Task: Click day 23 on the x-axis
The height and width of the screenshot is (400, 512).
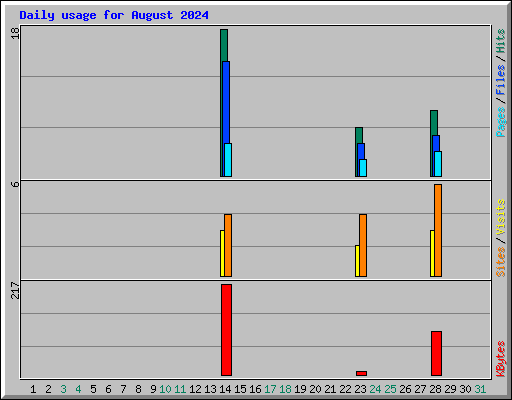Action: click(x=360, y=389)
